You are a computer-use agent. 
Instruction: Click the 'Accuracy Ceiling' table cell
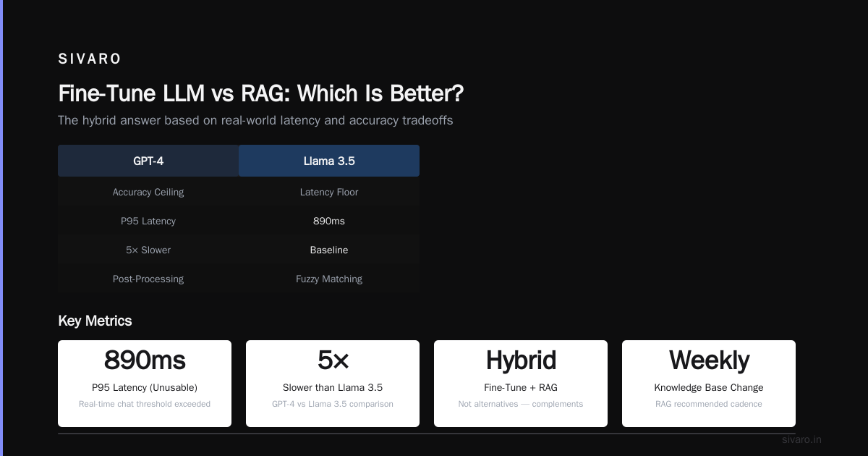click(x=148, y=192)
